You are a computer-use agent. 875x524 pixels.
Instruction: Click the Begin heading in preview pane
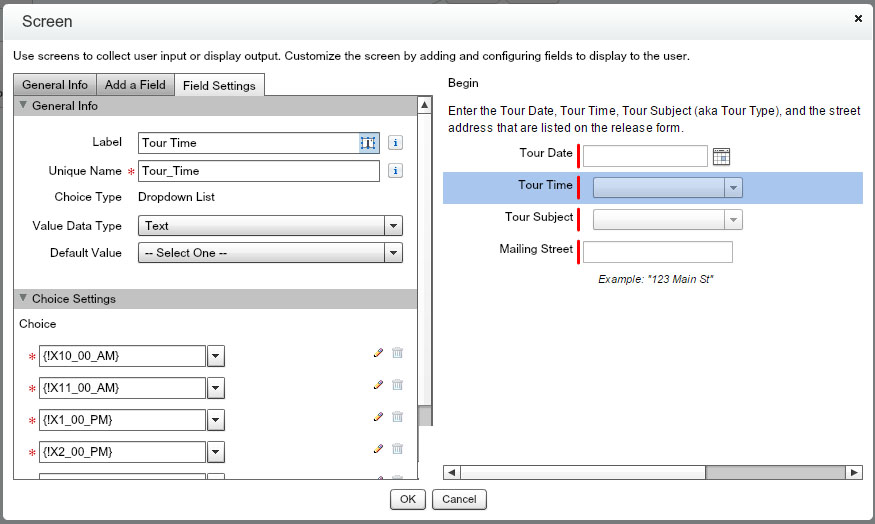[463, 83]
